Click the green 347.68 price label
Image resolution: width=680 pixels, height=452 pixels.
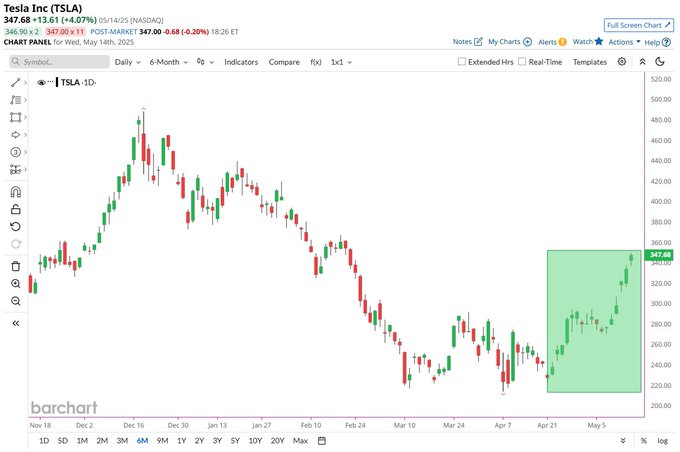660,255
